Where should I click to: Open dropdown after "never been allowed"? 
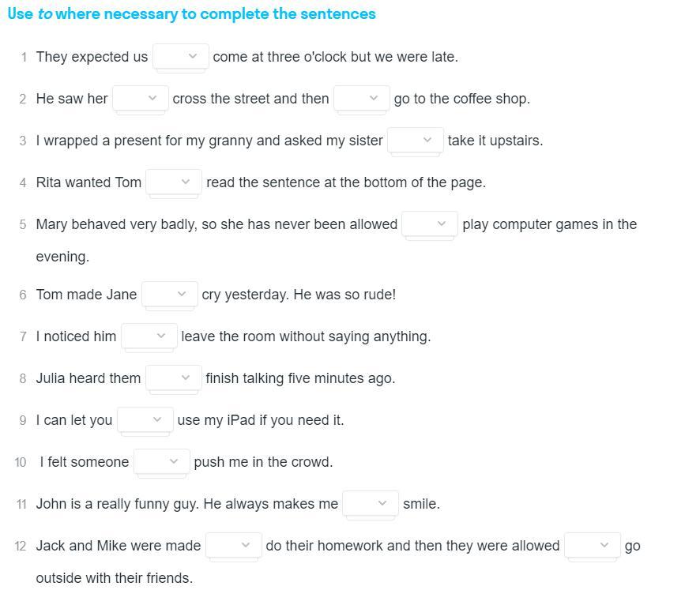tap(430, 224)
